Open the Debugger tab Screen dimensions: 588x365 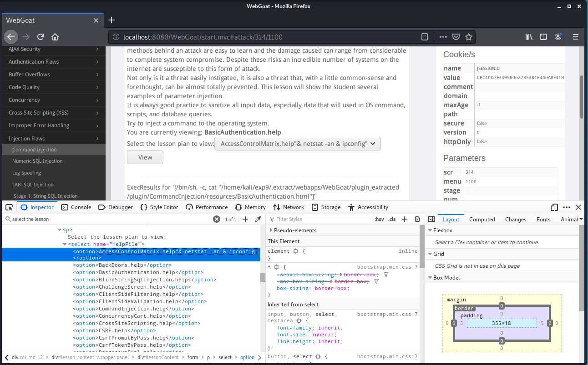click(x=116, y=207)
